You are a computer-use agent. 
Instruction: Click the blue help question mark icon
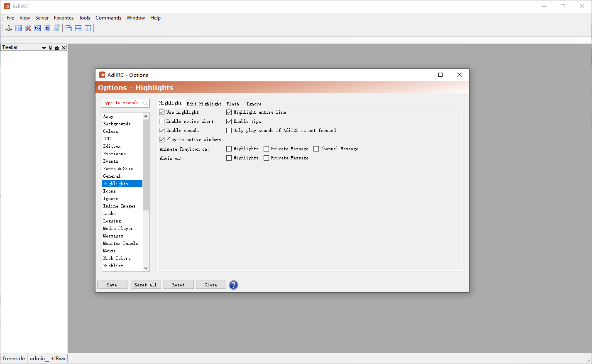pyautogui.click(x=234, y=285)
